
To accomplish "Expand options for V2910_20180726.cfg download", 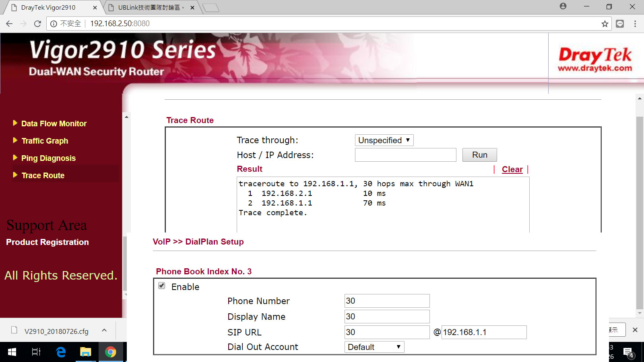I will point(104,330).
